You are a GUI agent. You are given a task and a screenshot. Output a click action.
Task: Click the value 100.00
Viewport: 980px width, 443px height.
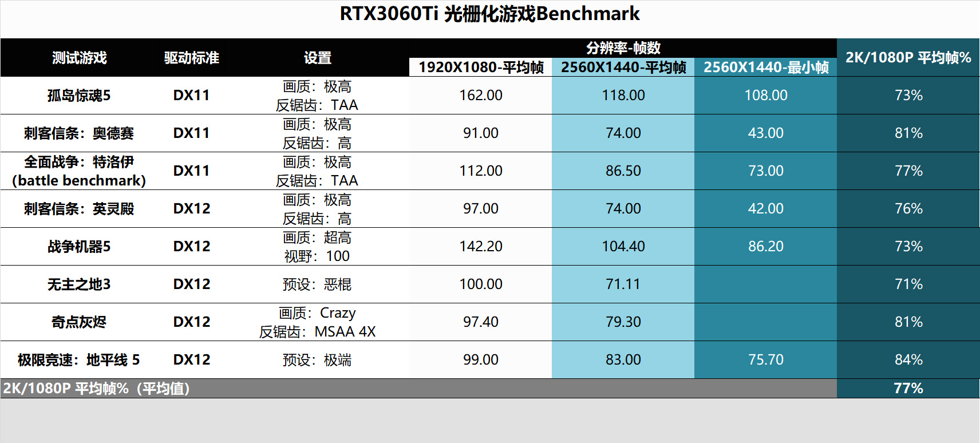(481, 284)
